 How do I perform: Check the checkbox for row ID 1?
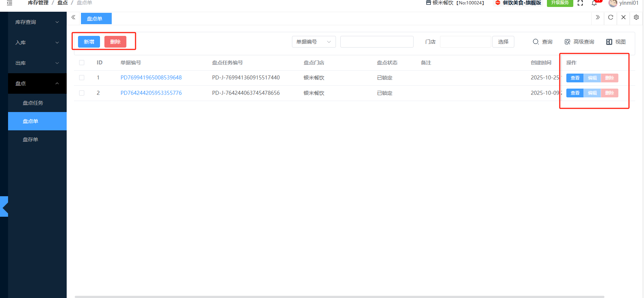[82, 78]
